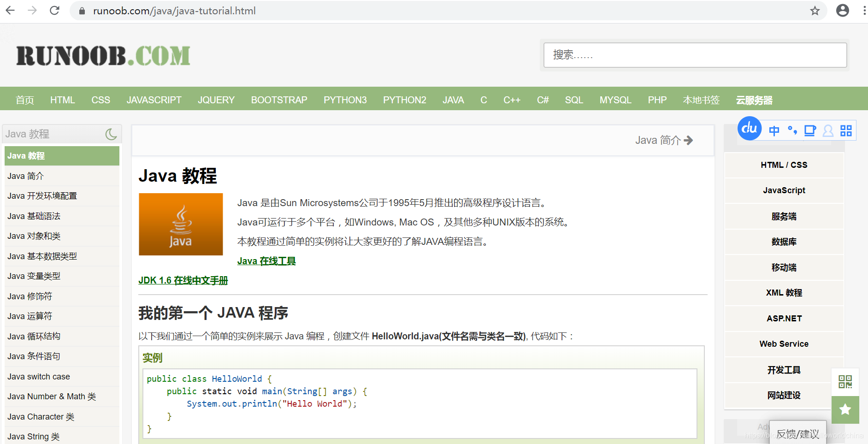Open 移动端 category in right panel
The width and height of the screenshot is (868, 444).
click(x=784, y=267)
